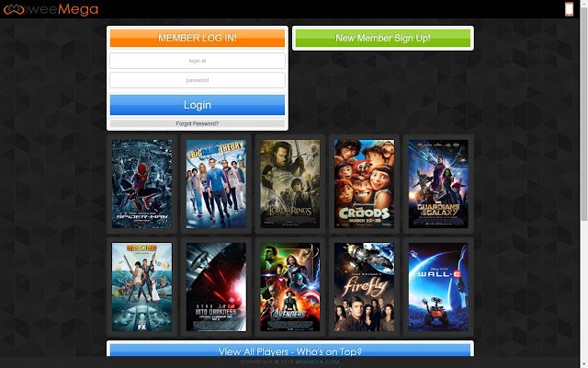Image resolution: width=588 pixels, height=368 pixels.
Task: Focus the password field
Action: pos(198,80)
